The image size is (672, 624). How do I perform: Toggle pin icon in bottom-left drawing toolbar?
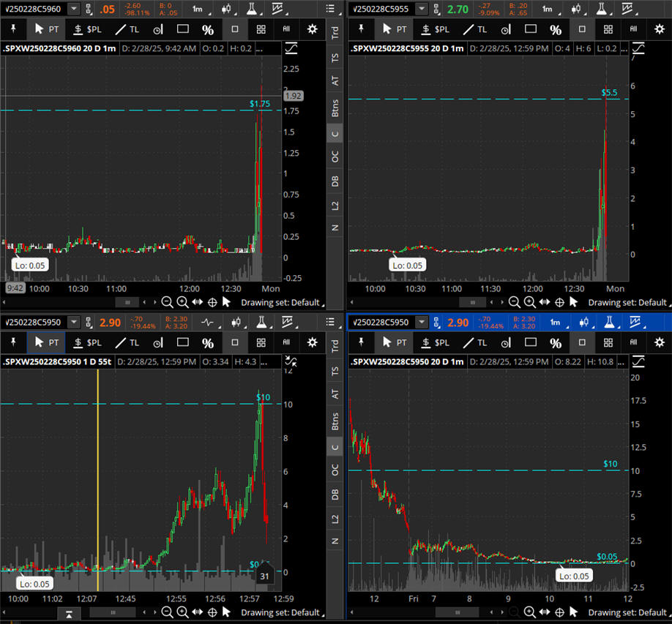click(x=13, y=342)
